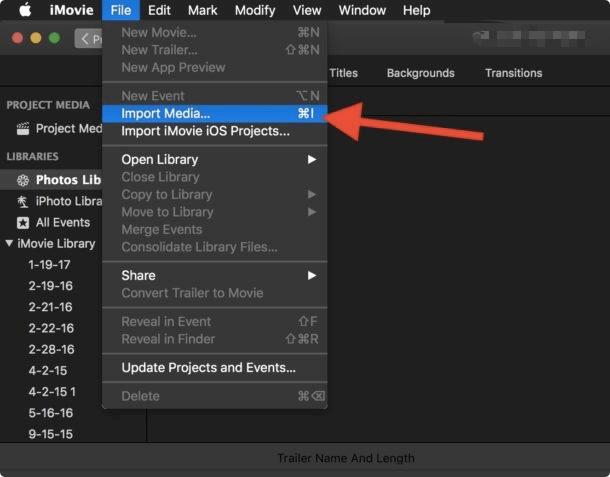The width and height of the screenshot is (610, 477).
Task: Choose Import iMovie iOS Projects
Action: 205,131
